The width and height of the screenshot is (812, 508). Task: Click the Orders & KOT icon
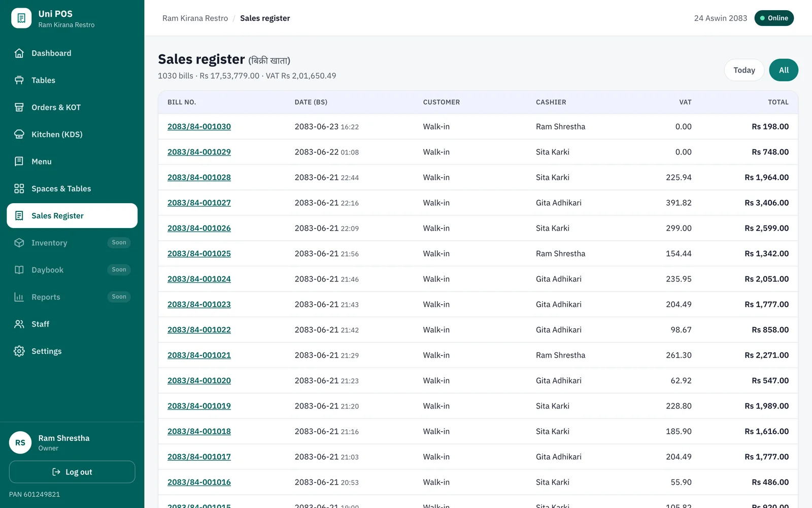point(19,107)
